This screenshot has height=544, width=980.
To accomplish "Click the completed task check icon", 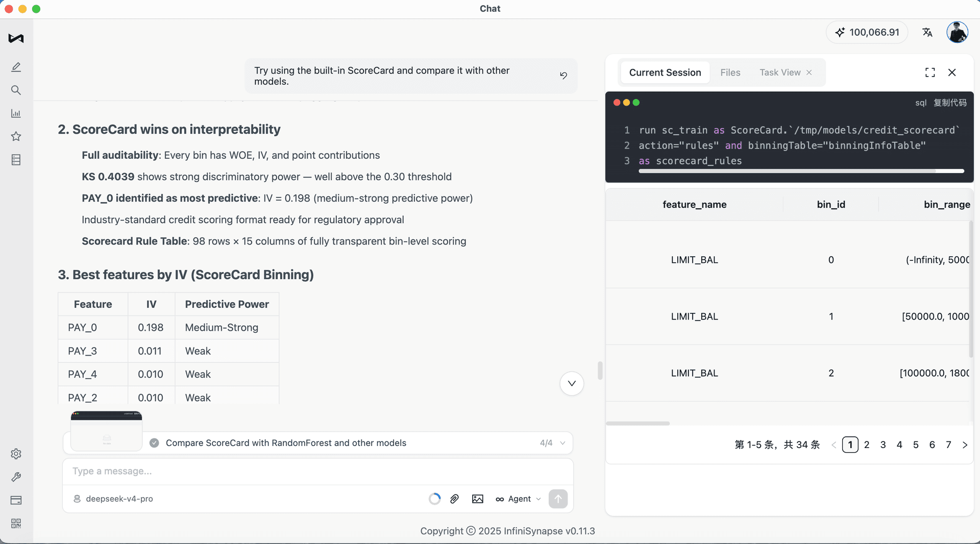I will pyautogui.click(x=154, y=443).
